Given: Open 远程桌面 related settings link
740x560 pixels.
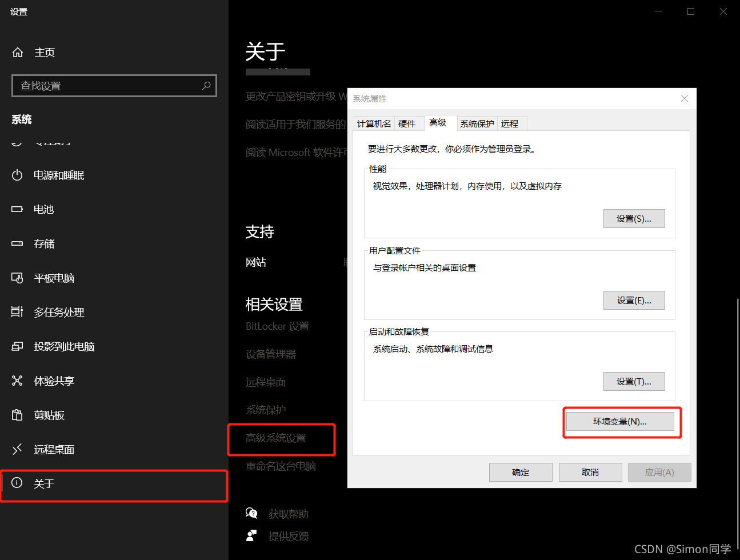Looking at the screenshot, I should click(266, 382).
